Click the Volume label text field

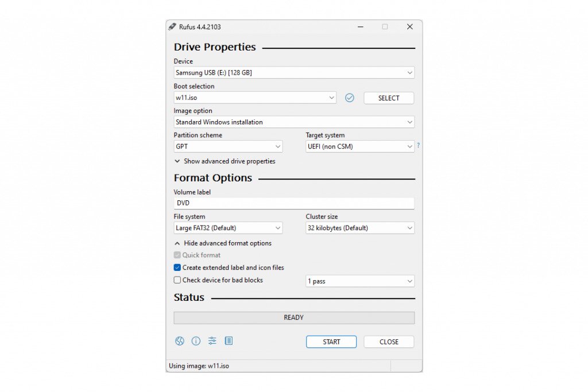(x=294, y=203)
